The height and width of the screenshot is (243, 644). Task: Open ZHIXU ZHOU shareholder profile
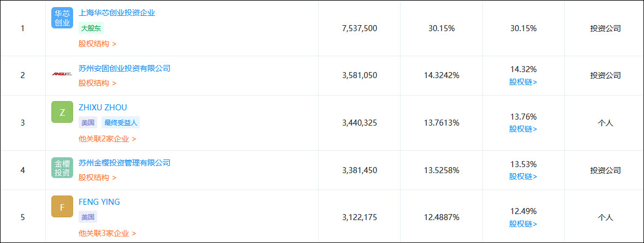pos(103,108)
